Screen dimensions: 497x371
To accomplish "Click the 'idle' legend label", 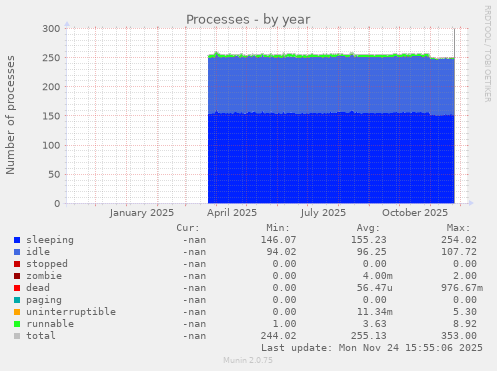I will (x=38, y=252).
